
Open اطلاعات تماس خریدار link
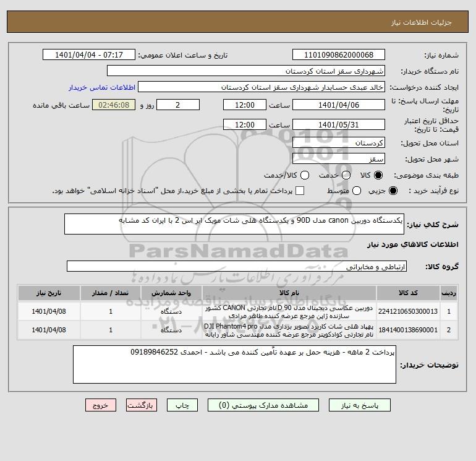[x=102, y=87]
